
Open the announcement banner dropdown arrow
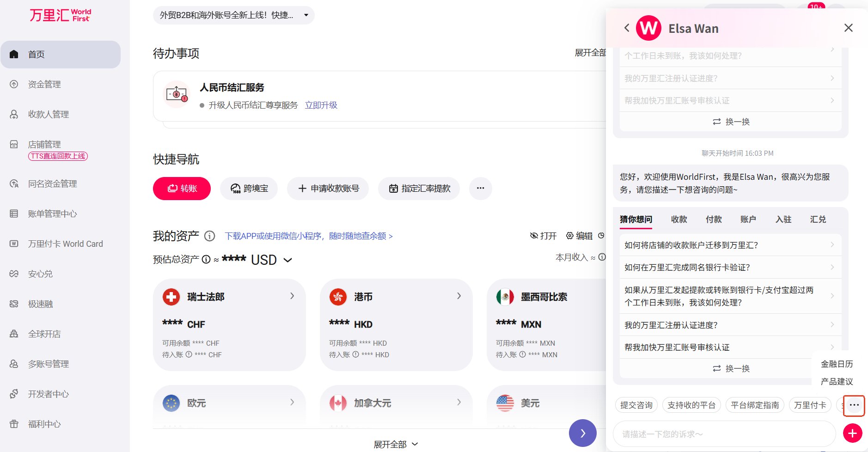306,15
